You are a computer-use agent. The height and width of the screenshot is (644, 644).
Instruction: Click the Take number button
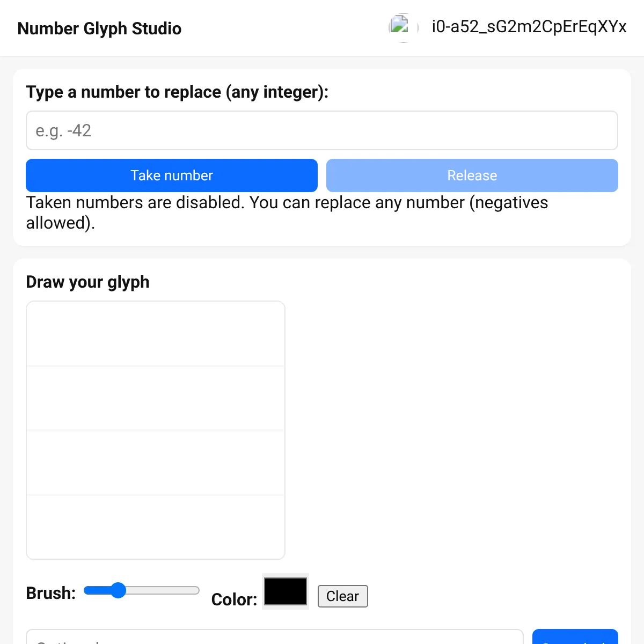172,175
